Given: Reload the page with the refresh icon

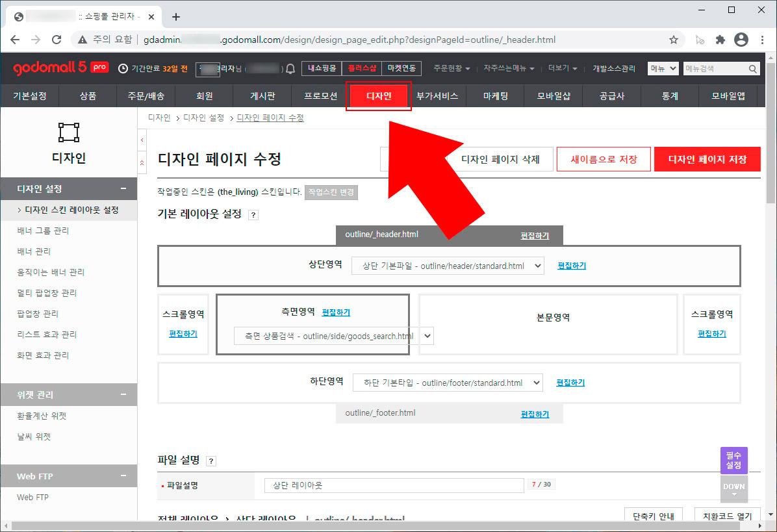Looking at the screenshot, I should (57, 40).
